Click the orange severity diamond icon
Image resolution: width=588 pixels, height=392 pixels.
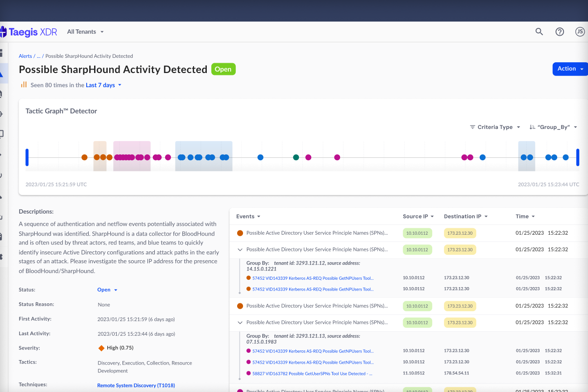click(101, 348)
